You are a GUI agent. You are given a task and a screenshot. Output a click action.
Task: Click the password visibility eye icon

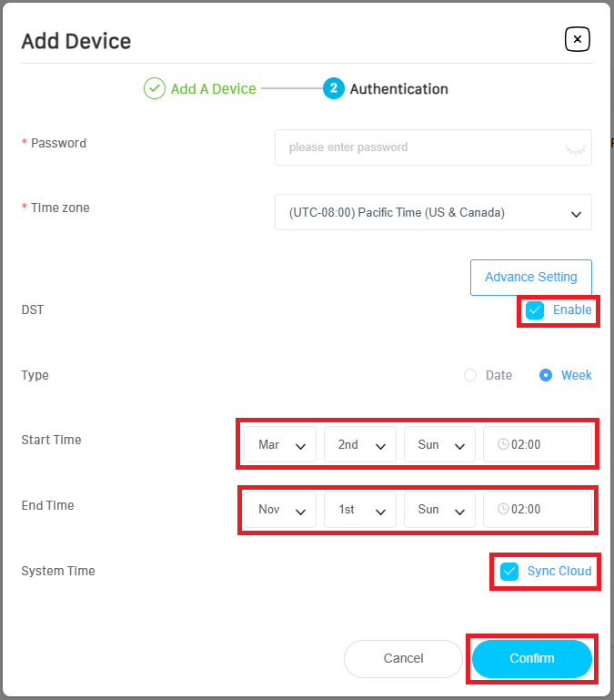574,147
